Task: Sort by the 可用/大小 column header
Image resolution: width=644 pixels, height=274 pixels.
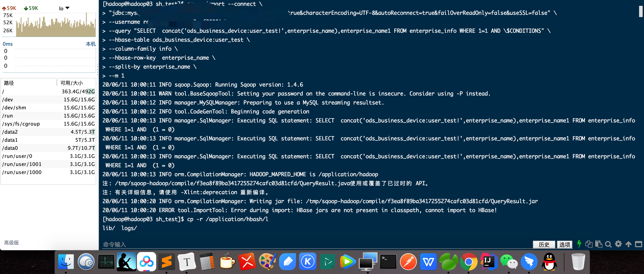Action: 72,83
